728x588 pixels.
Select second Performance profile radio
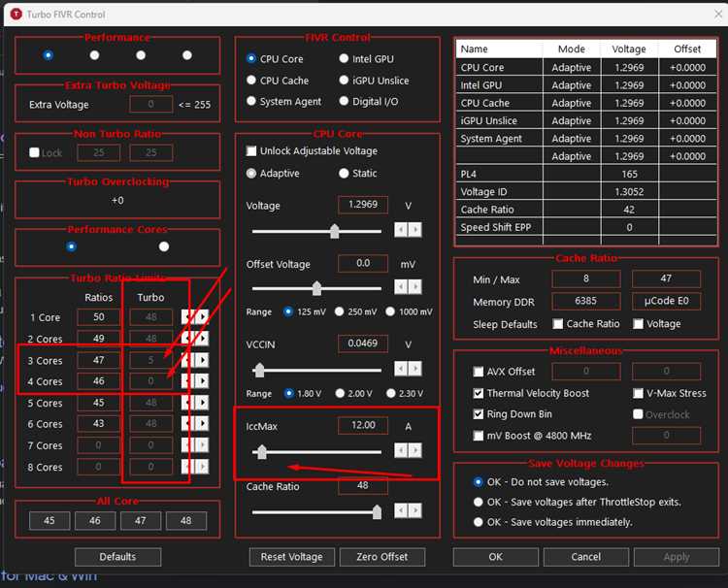(95, 55)
